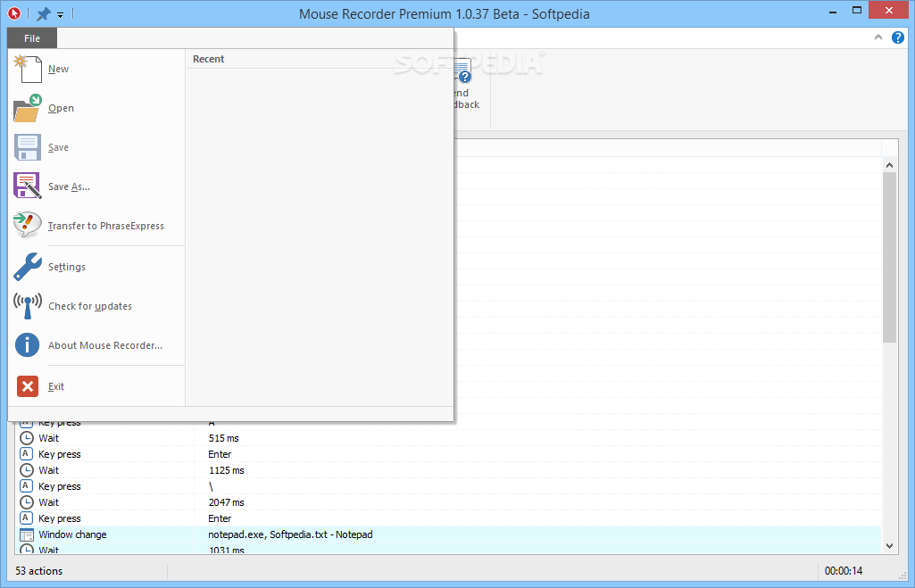The width and height of the screenshot is (915, 588).
Task: Click the '53 actions' status text
Action: (x=39, y=571)
